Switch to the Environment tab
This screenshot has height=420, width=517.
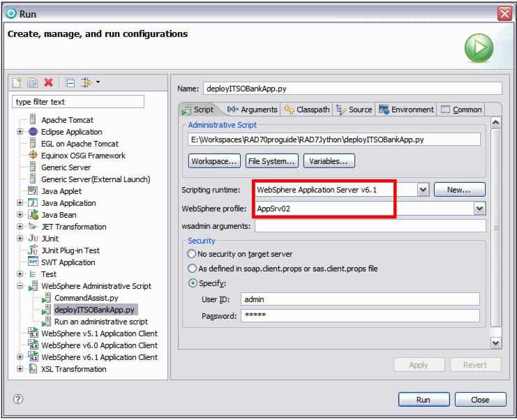(x=406, y=110)
